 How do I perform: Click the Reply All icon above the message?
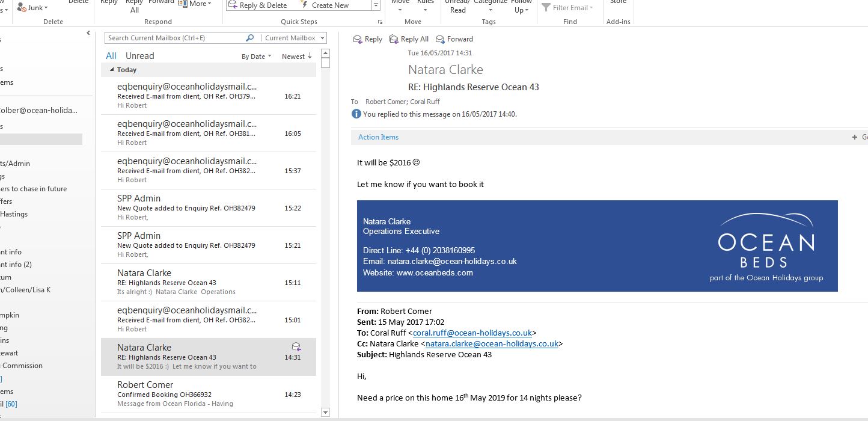tap(394, 39)
